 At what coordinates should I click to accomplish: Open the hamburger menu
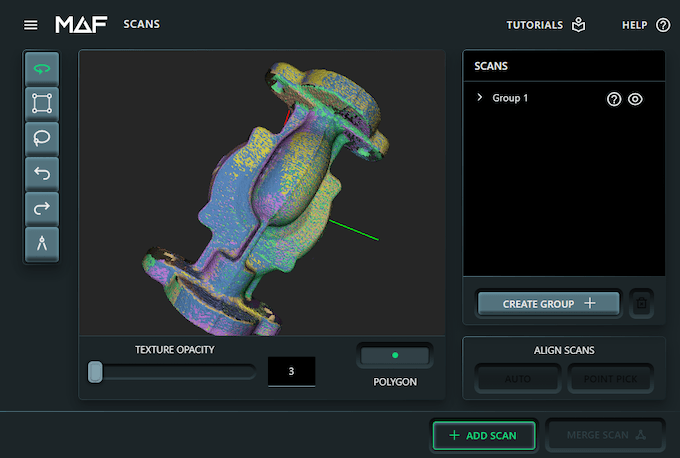pyautogui.click(x=31, y=24)
